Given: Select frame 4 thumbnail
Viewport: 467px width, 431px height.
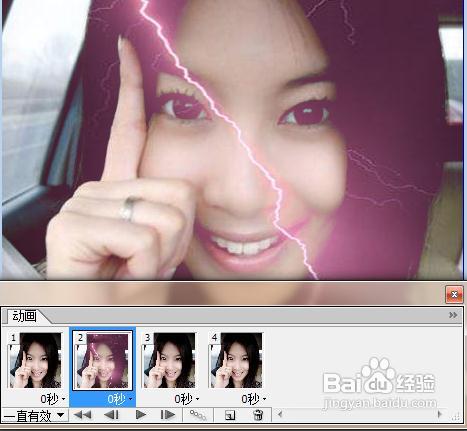Looking at the screenshot, I should coord(236,360).
